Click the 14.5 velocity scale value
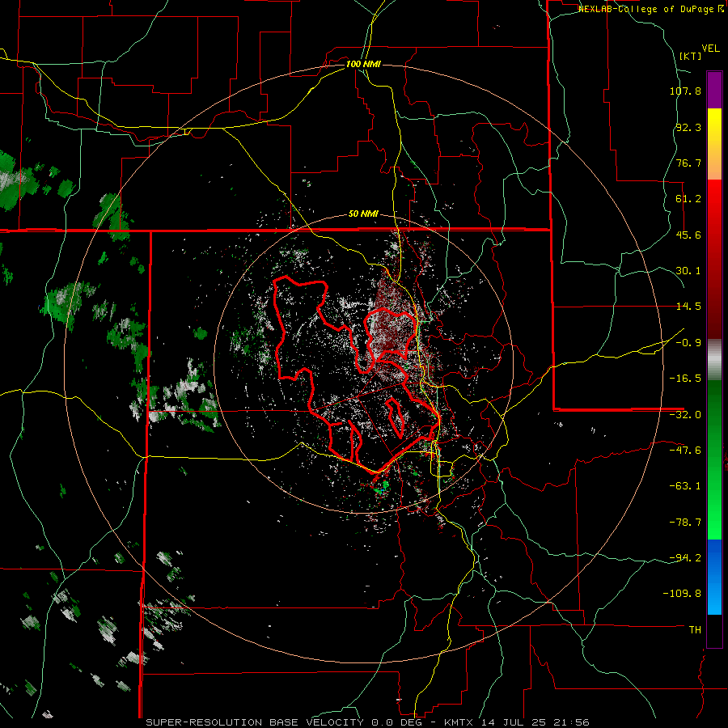This screenshot has width=728, height=728. [x=688, y=307]
